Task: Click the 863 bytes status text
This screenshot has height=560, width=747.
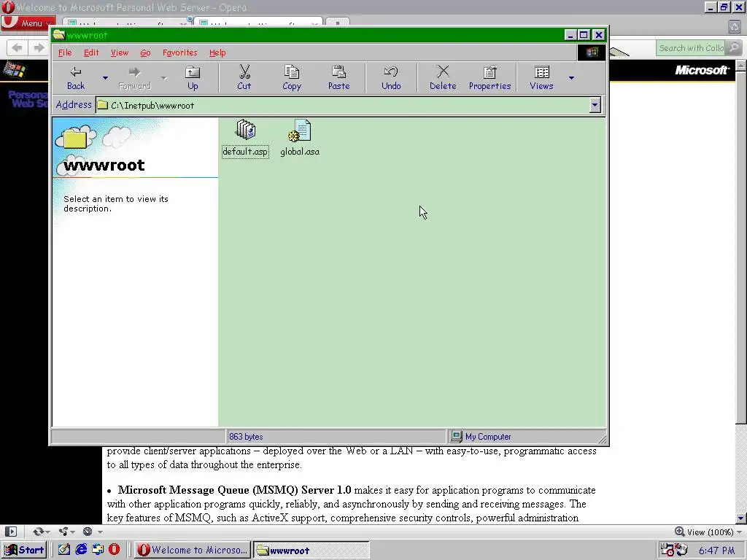Action: click(x=246, y=437)
